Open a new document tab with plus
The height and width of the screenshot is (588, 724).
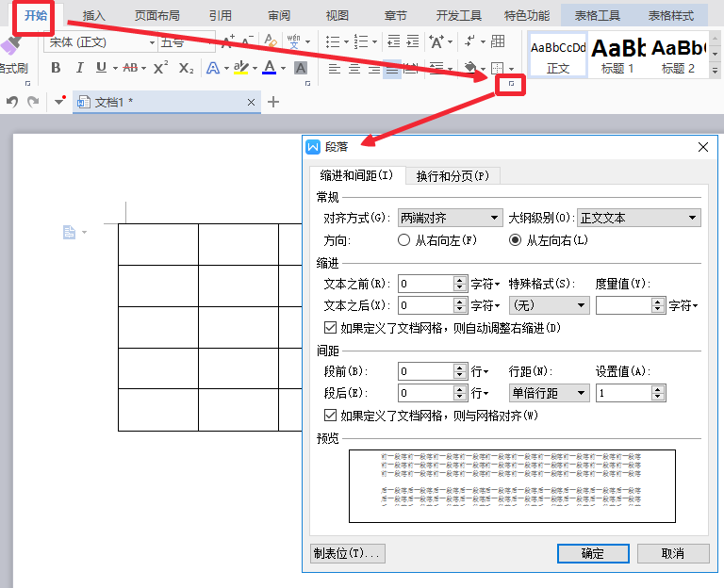pos(273,102)
